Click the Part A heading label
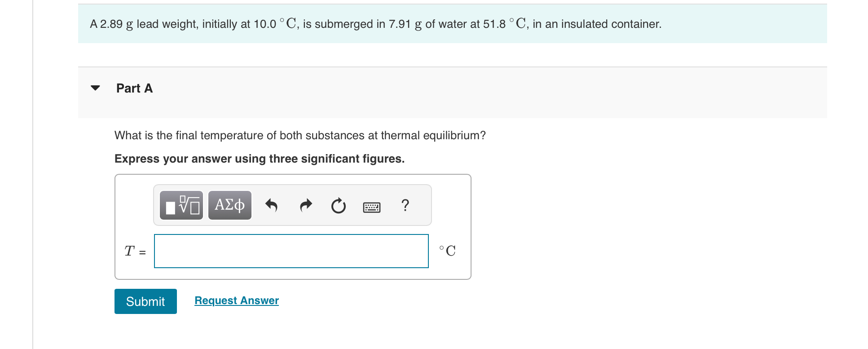The image size is (868, 349). (134, 88)
